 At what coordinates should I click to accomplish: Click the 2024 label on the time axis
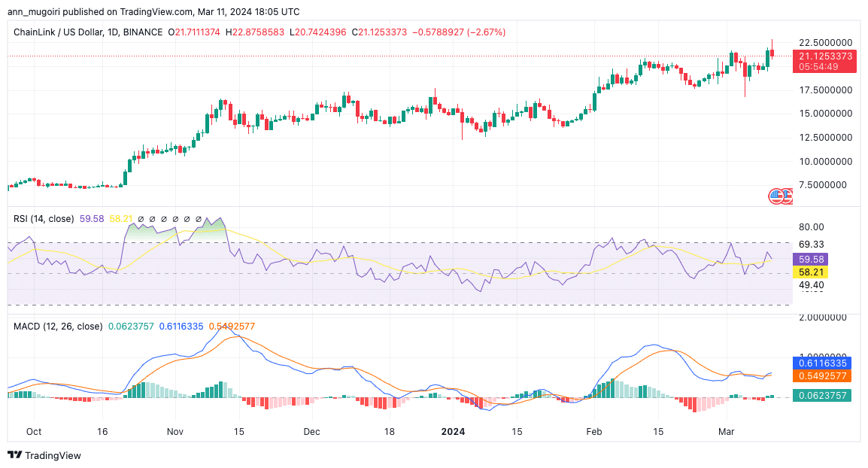point(454,432)
